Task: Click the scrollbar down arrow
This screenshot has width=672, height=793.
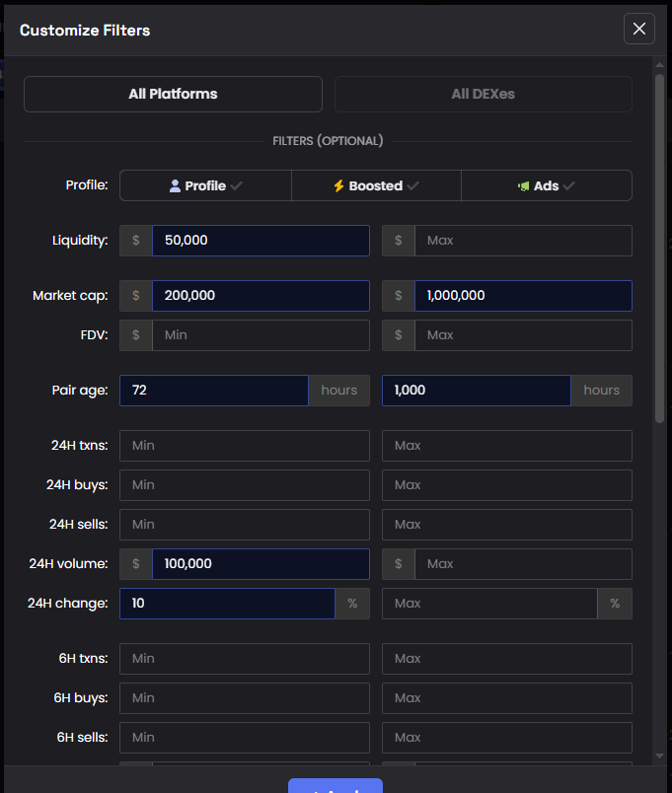Action: 659,757
